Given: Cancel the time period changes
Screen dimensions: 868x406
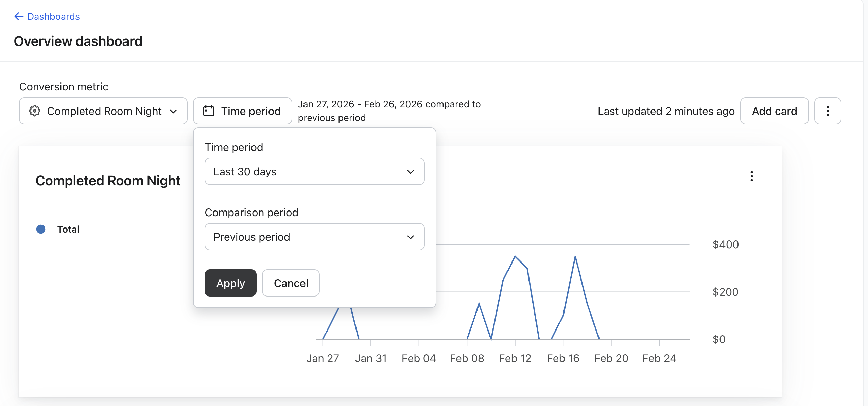Looking at the screenshot, I should (291, 283).
